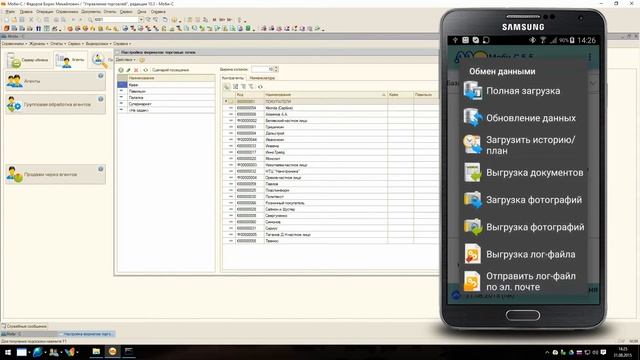Image resolution: width=640 pixels, height=360 pixels.
Task: Open the Файл menu
Action: click(10, 12)
